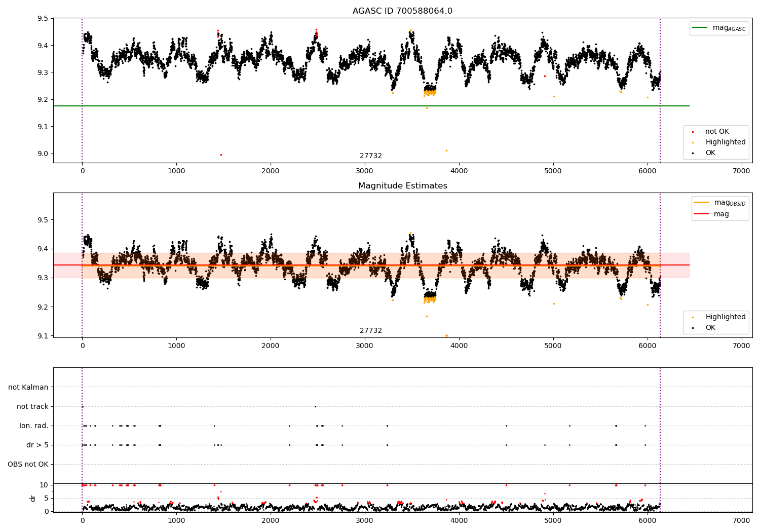Select 'Highlighted' legend entry in middle plot

pyautogui.click(x=719, y=317)
